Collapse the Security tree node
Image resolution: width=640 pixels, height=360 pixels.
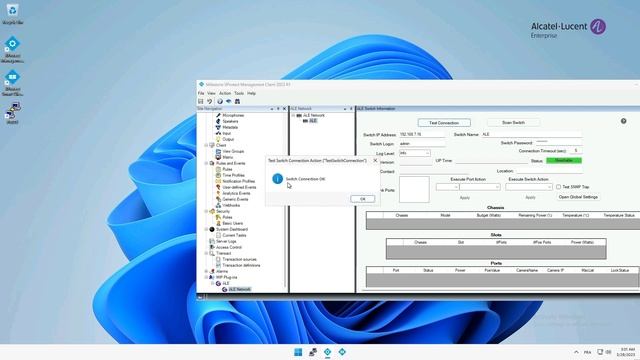click(206, 211)
